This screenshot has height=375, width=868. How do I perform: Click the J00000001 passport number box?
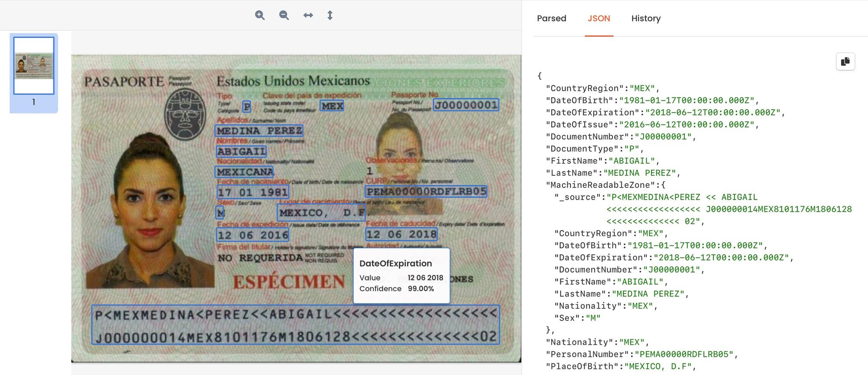point(466,105)
